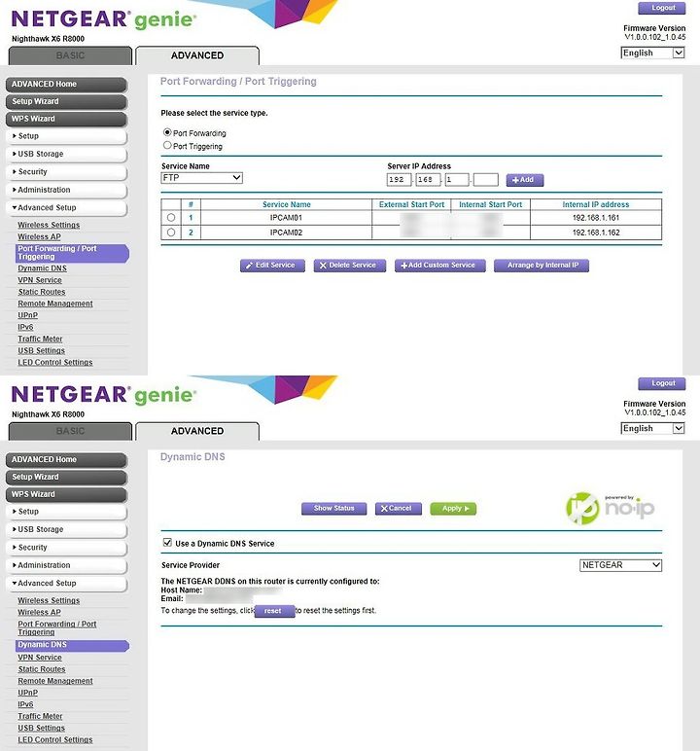700x751 pixels.
Task: Open WPS Wizard in upper sidebar
Action: (66, 119)
